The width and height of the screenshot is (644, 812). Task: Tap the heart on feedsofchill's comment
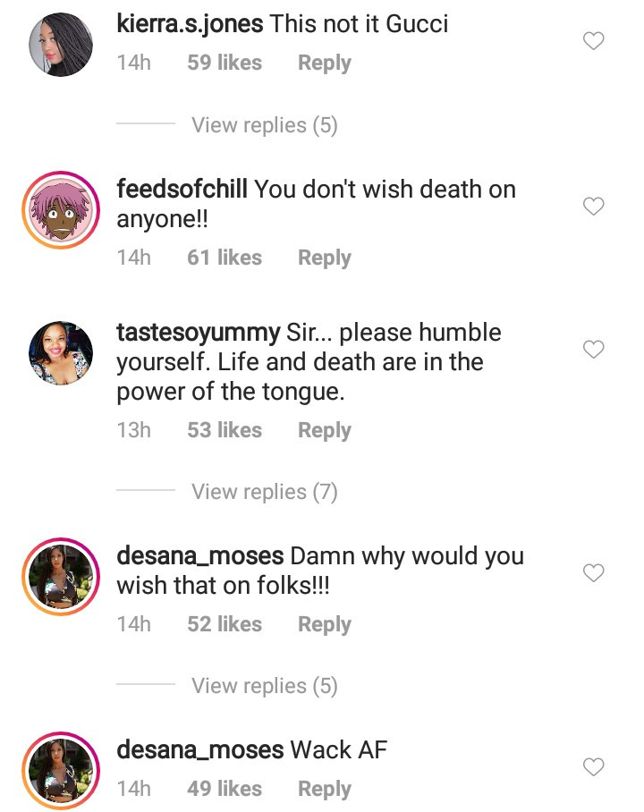pyautogui.click(x=593, y=207)
